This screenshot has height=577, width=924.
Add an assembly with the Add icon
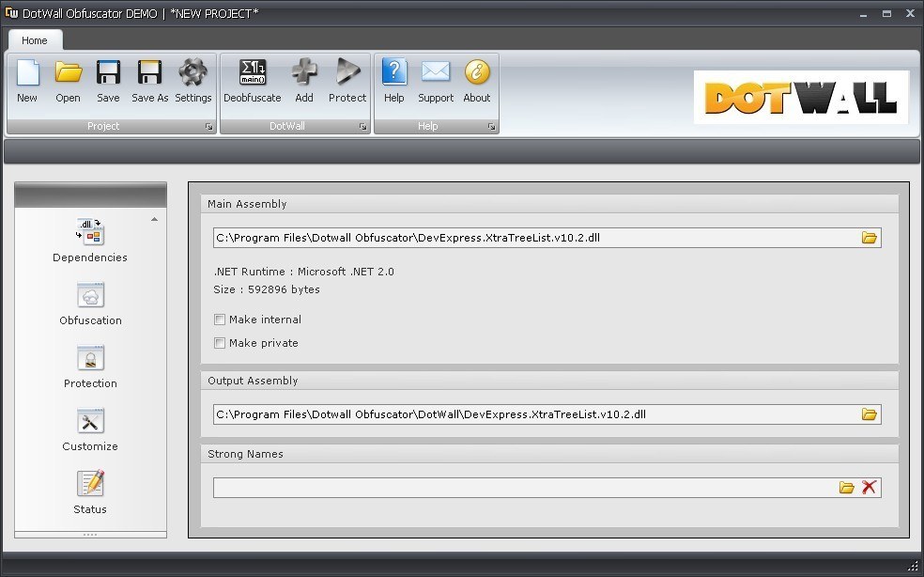[304, 81]
